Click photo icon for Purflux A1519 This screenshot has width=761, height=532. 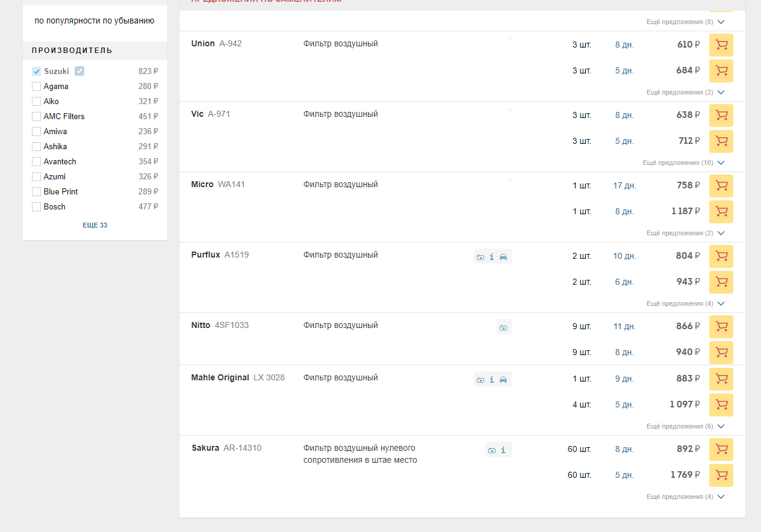coord(480,257)
